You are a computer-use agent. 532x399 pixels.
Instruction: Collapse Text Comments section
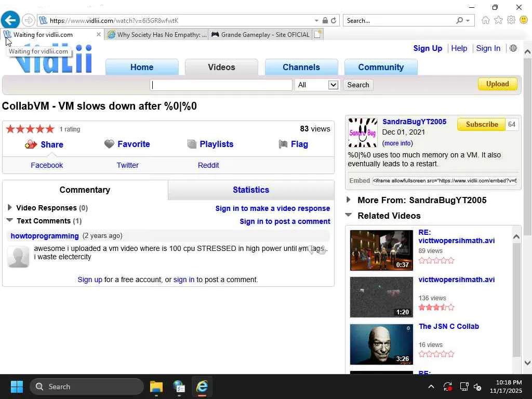point(9,220)
